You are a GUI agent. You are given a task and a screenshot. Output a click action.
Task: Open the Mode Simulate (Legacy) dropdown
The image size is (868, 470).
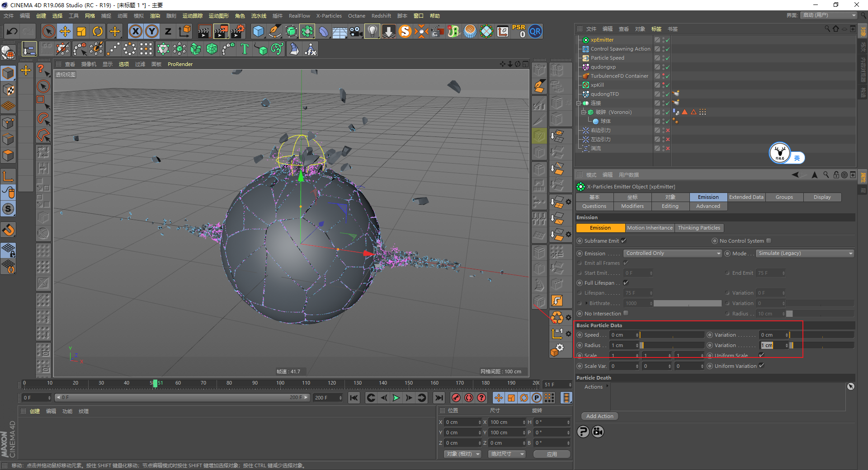(x=805, y=253)
